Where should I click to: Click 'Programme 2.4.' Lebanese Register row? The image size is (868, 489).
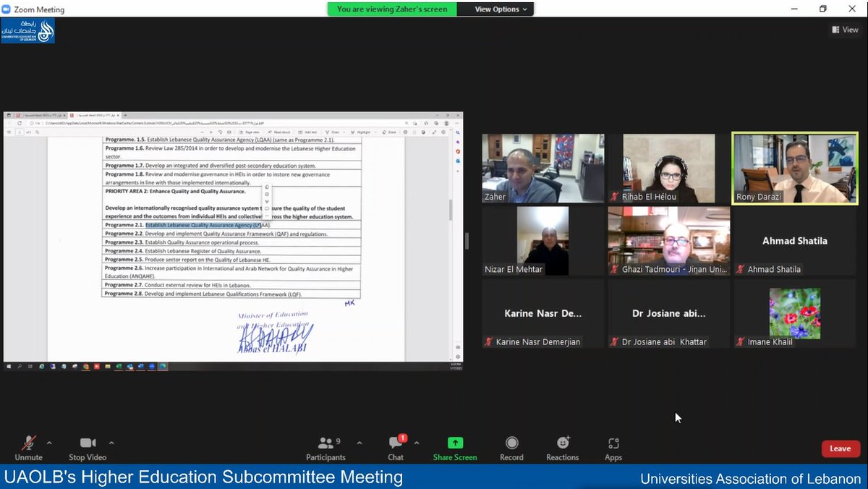click(231, 251)
